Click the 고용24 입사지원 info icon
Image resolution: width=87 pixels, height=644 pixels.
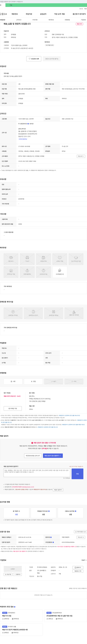pos(76,511)
